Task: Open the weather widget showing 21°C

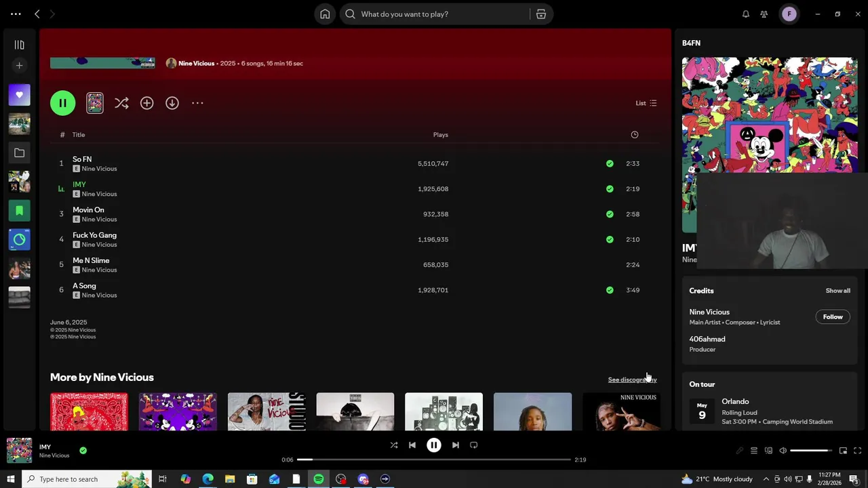Action: [x=717, y=479]
